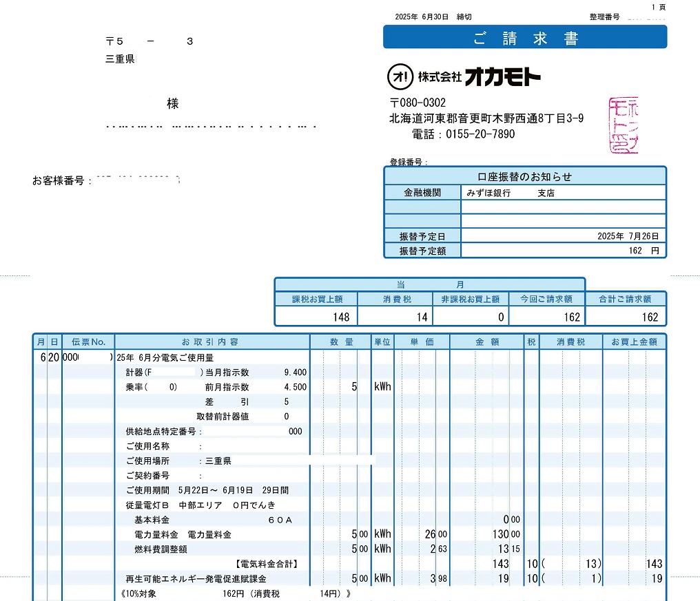Click the closing date 2025年 6月30日 締切
The width and height of the screenshot is (700, 601).
click(433, 17)
